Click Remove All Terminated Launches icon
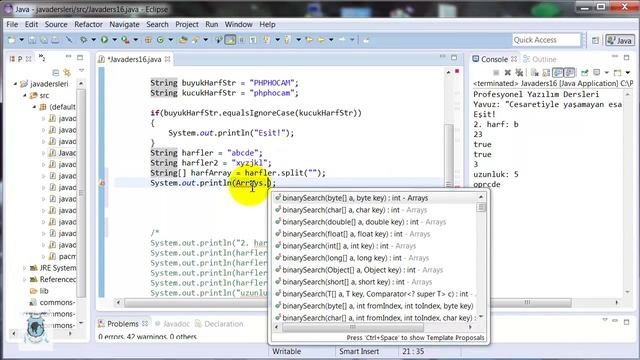 (x=519, y=73)
